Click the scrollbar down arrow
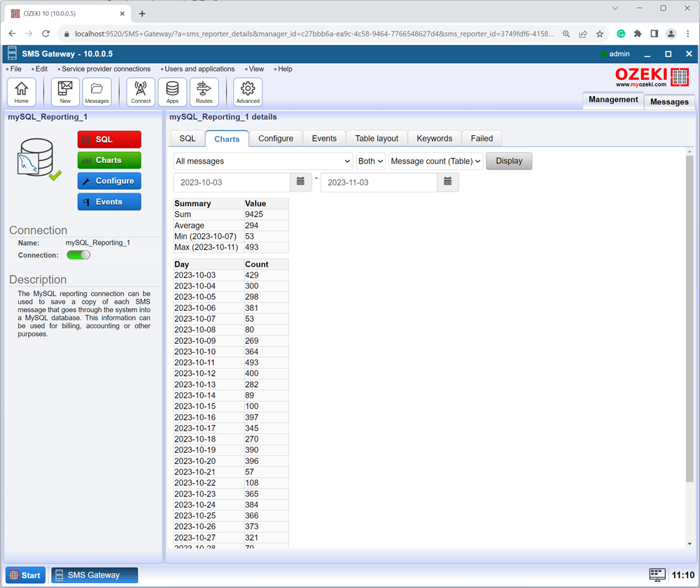Viewport: 700px width, 588px height. pyautogui.click(x=689, y=544)
